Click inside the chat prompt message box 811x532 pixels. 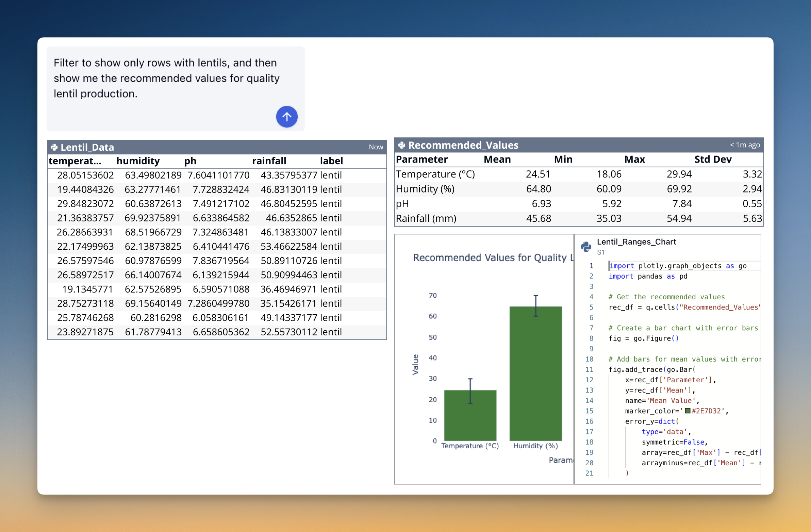[166, 78]
